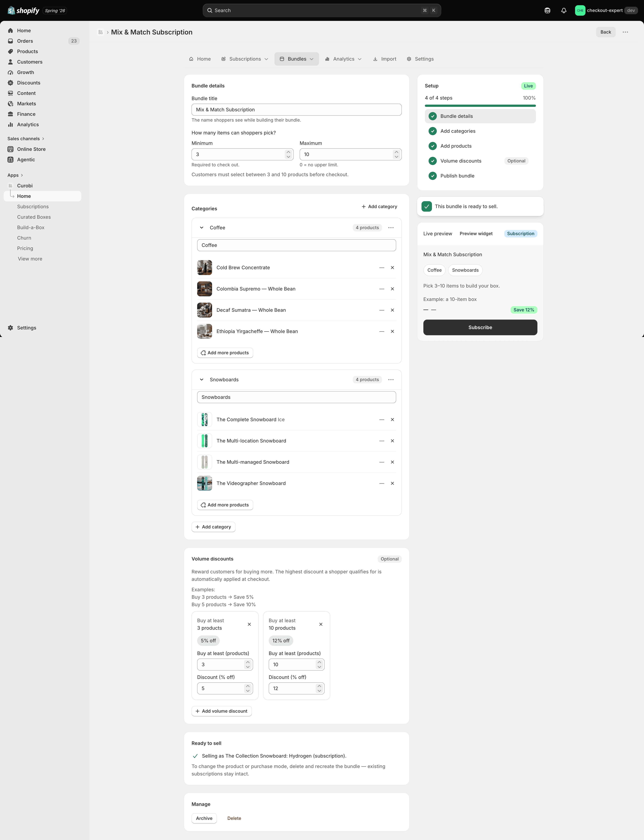Collapse the Coffee category

click(202, 228)
